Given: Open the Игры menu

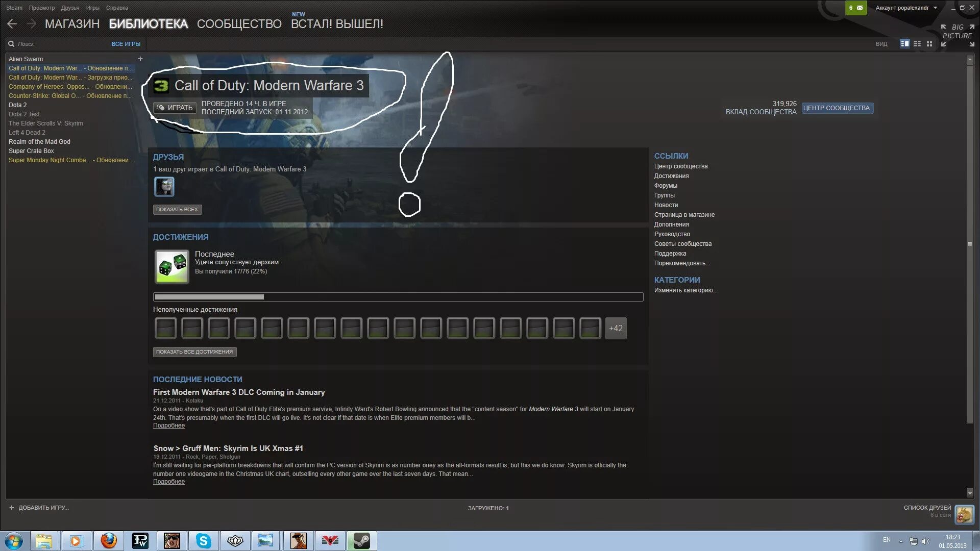Looking at the screenshot, I should point(92,8).
